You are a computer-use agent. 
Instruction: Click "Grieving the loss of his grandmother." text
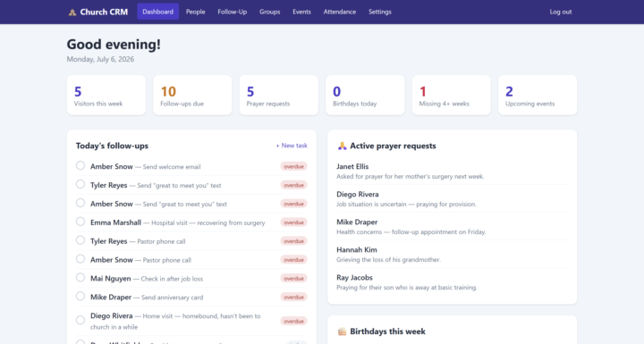388,260
